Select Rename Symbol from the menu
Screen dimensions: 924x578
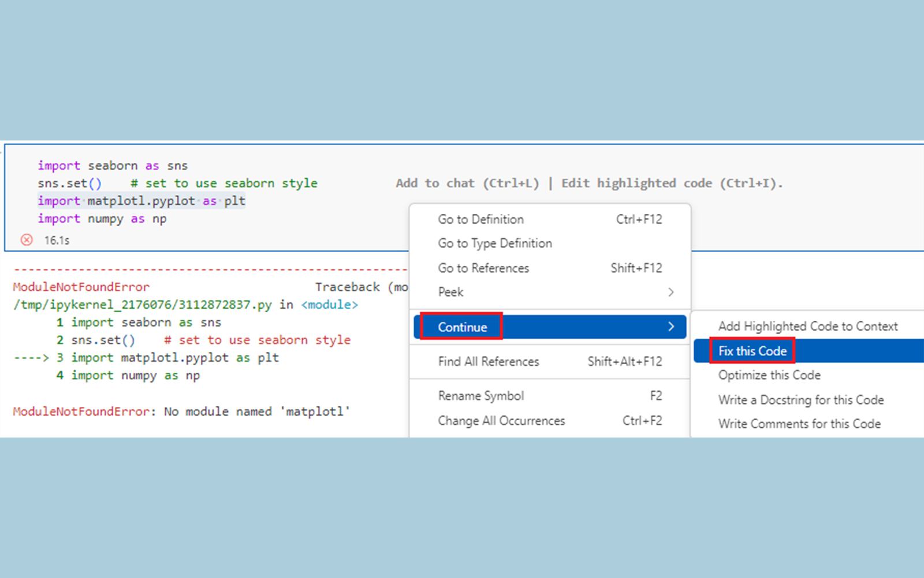point(480,396)
